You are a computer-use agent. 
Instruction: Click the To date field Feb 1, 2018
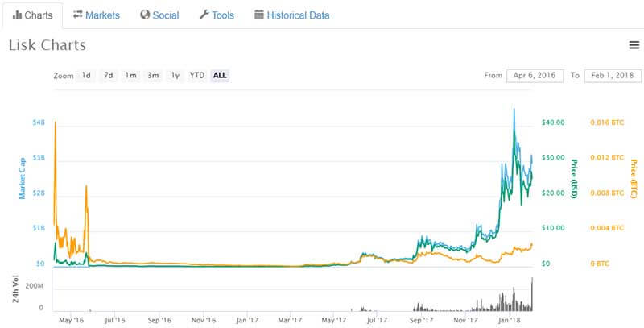(x=613, y=76)
